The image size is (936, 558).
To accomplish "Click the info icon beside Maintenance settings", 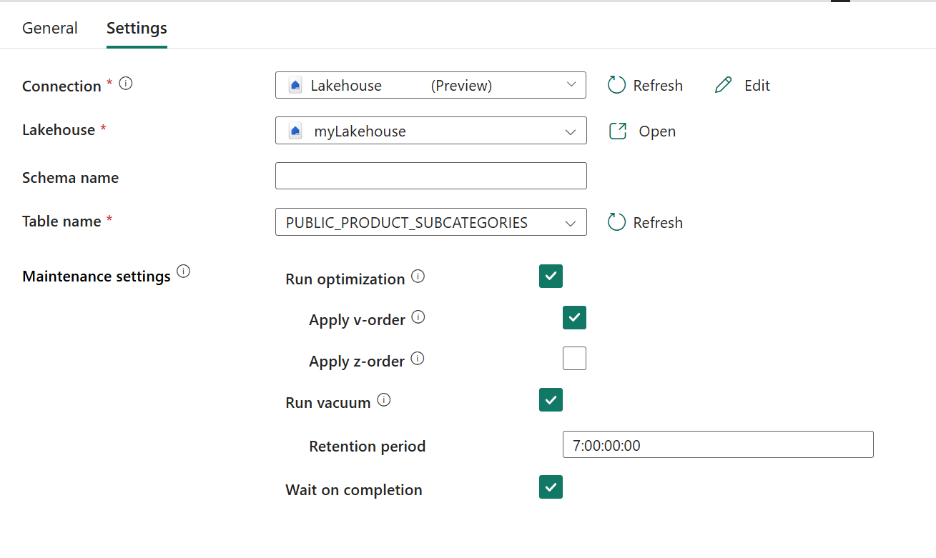I will coord(183,272).
